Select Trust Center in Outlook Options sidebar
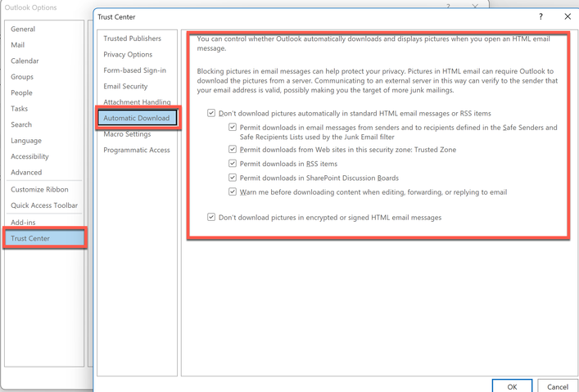 point(45,238)
